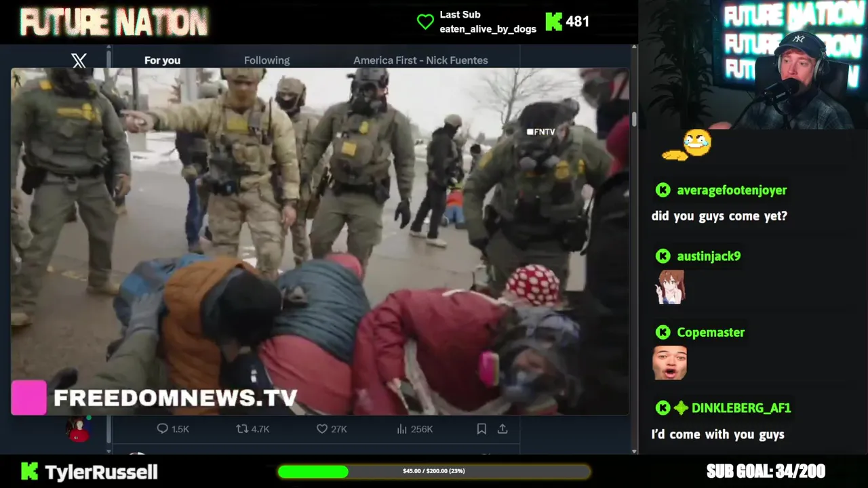The width and height of the screenshot is (868, 488).
Task: Open replies via the 1.5K comment icon
Action: point(162,429)
